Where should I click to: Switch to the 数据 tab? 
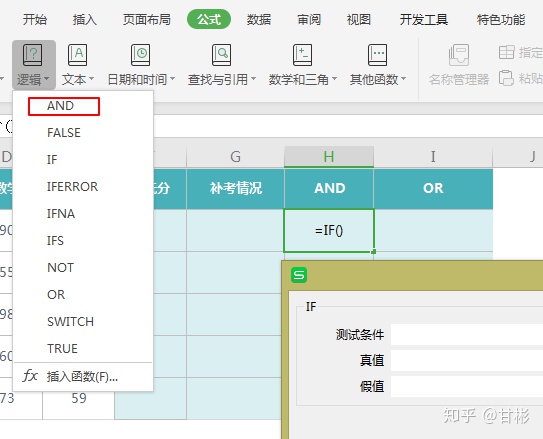259,19
